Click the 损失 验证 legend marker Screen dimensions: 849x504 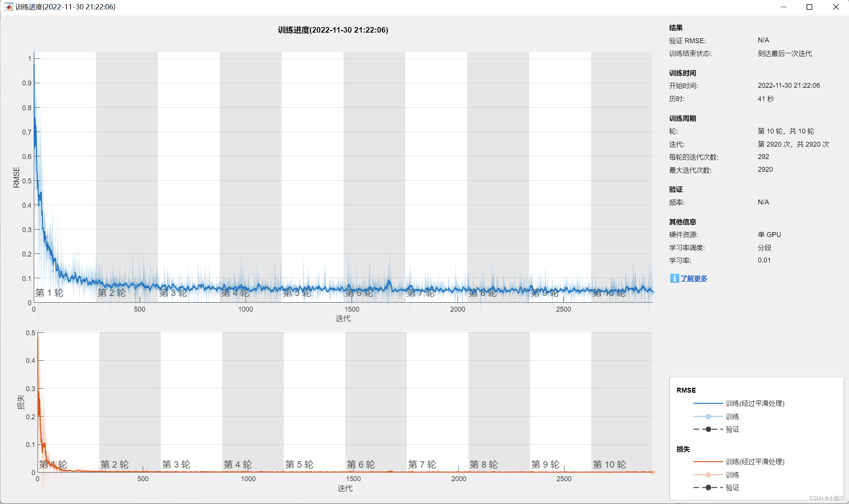pos(708,488)
